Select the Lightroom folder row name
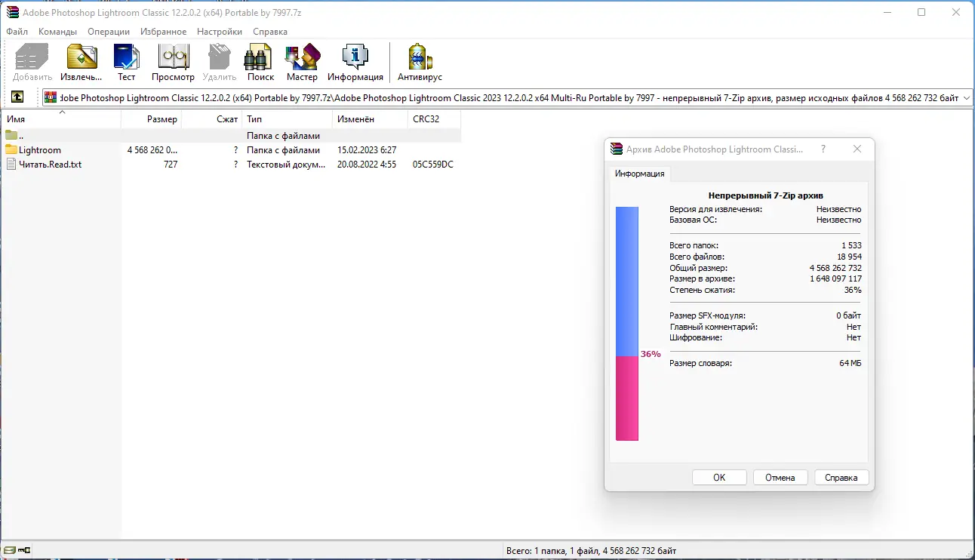This screenshot has height=560, width=975. [x=40, y=150]
